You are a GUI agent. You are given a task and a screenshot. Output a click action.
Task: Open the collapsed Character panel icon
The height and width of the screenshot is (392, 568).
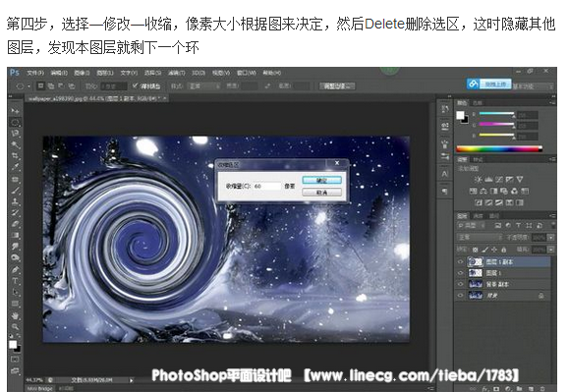445,174
